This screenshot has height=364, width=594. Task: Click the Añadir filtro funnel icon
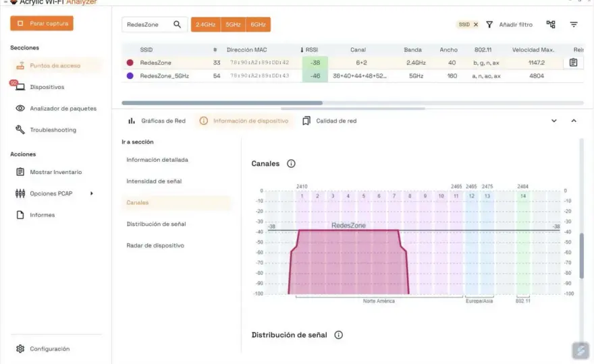(489, 24)
